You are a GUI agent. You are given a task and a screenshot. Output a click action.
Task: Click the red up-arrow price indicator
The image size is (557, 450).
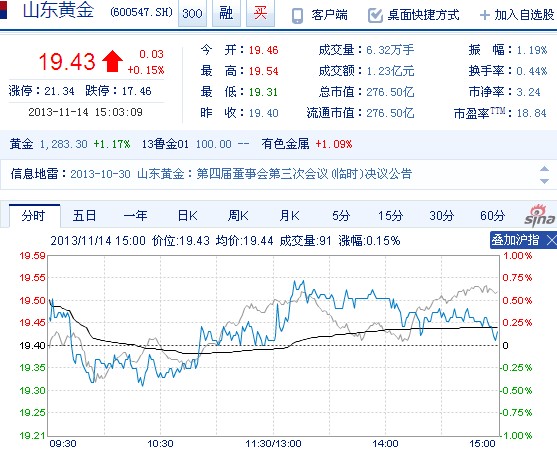(112, 61)
